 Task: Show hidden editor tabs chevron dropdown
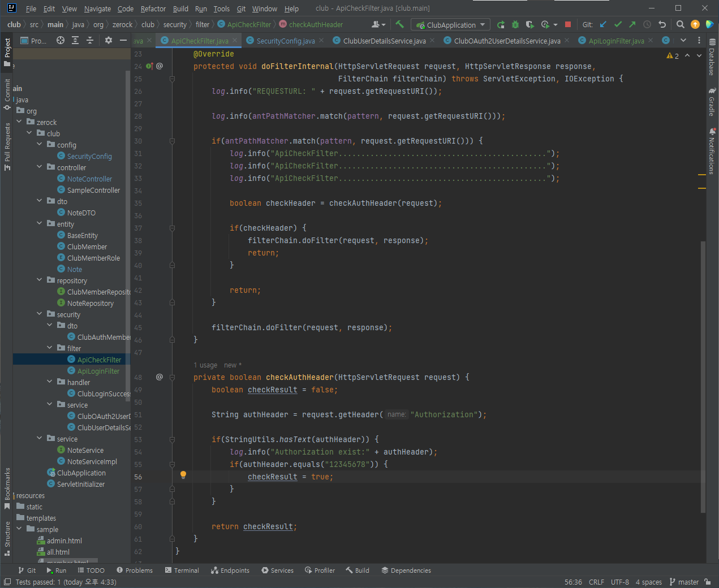(683, 40)
